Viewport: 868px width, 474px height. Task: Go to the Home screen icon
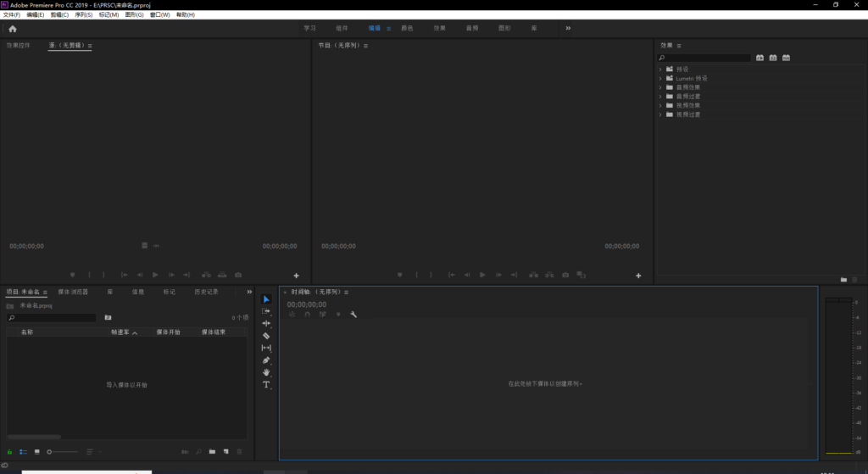pos(13,29)
